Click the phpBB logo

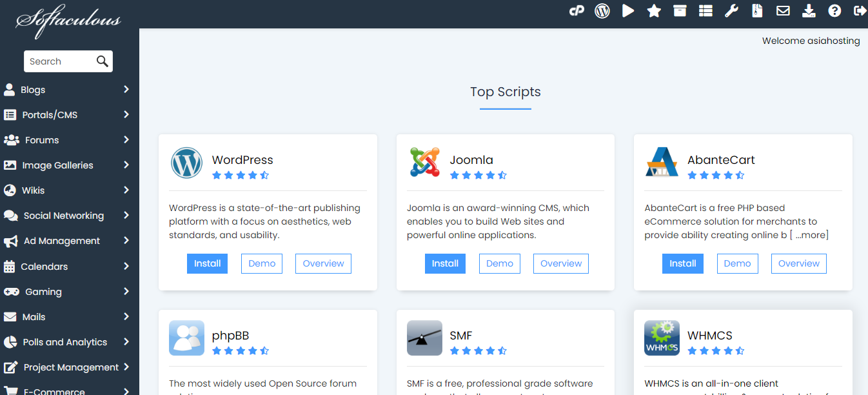click(186, 338)
